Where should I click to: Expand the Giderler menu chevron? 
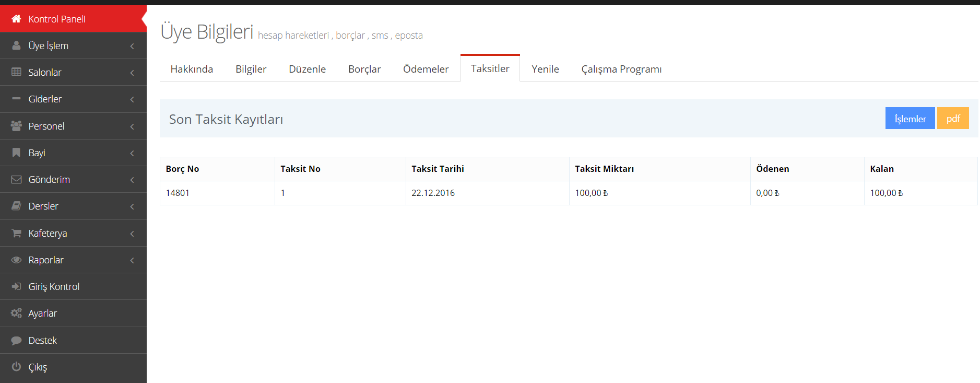tap(132, 99)
